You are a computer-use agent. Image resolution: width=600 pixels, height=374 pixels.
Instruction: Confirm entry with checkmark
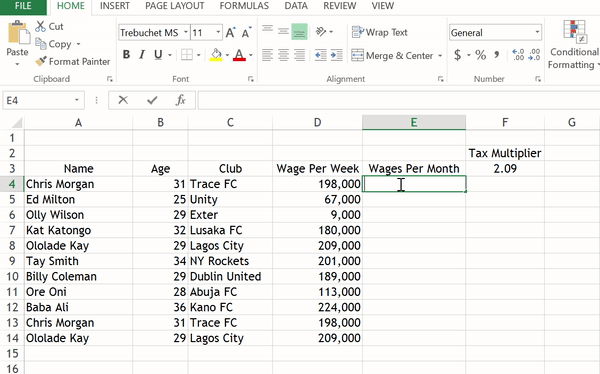152,100
